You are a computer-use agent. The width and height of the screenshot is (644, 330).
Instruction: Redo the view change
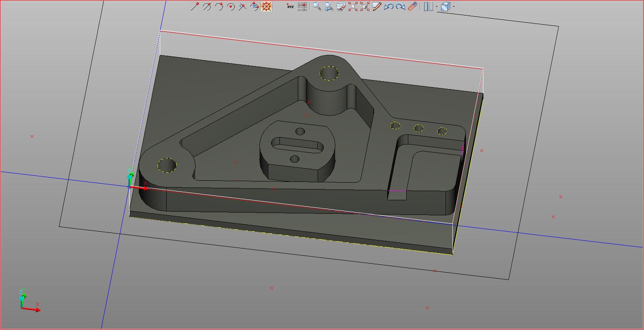click(401, 6)
